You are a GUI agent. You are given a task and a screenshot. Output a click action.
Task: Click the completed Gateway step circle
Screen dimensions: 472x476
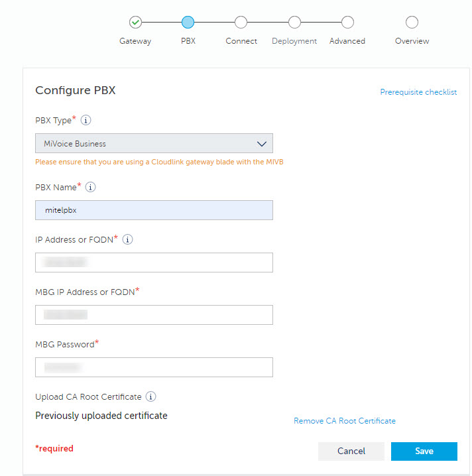pyautogui.click(x=135, y=23)
